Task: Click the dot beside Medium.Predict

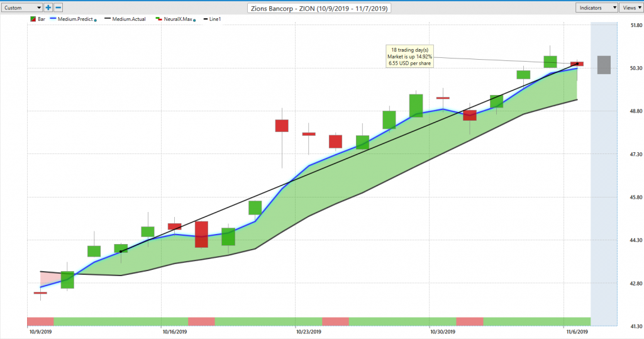Action: coord(96,20)
